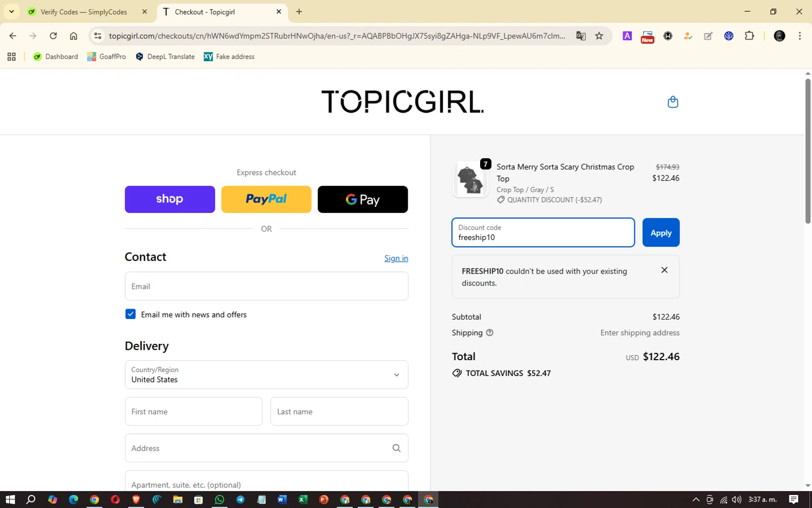Screen dimensions: 812x508
Task: Open the tab search dropdown arrow
Action: tap(11, 11)
